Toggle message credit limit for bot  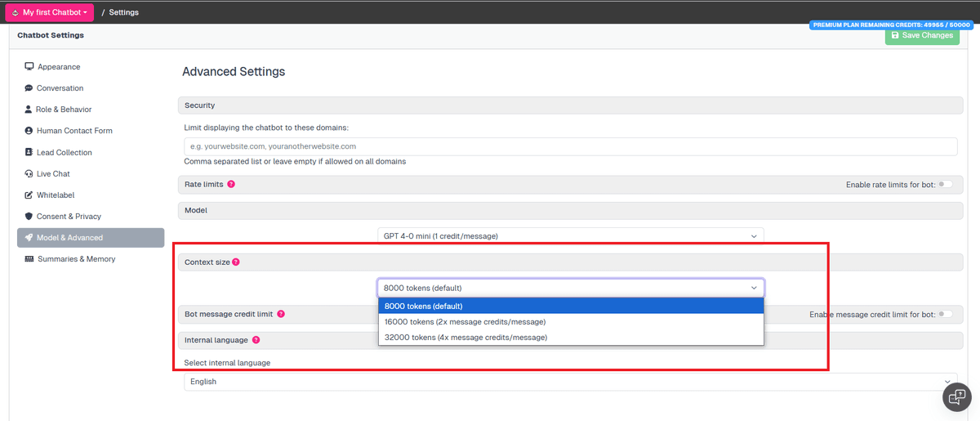(x=945, y=314)
